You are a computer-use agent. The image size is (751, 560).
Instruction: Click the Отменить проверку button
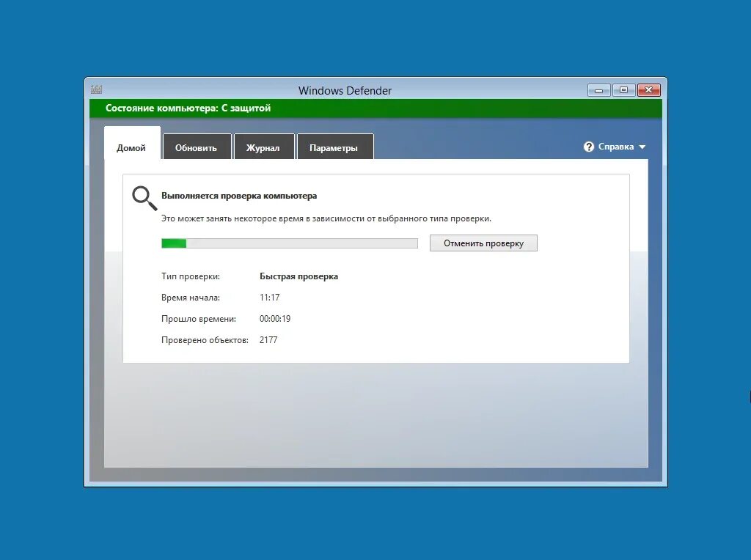click(483, 243)
